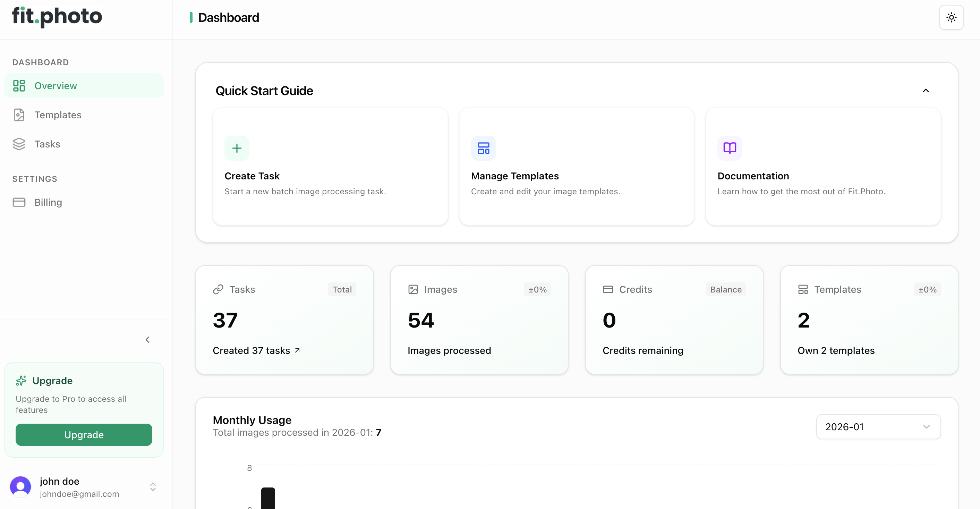The width and height of the screenshot is (980, 509).
Task: Open the 2026-01 month selector dropdown
Action: pyautogui.click(x=878, y=426)
